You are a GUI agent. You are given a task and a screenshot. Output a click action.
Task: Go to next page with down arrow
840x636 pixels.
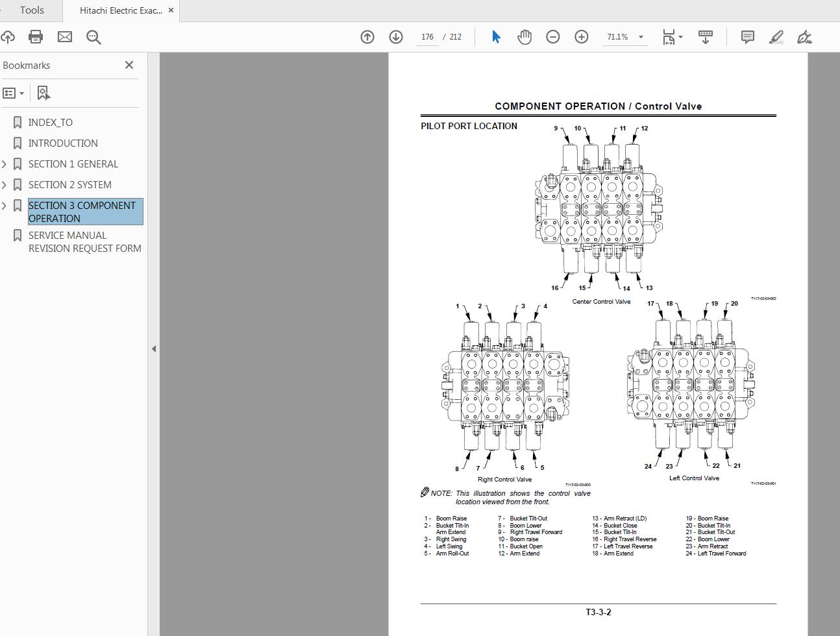(x=396, y=37)
